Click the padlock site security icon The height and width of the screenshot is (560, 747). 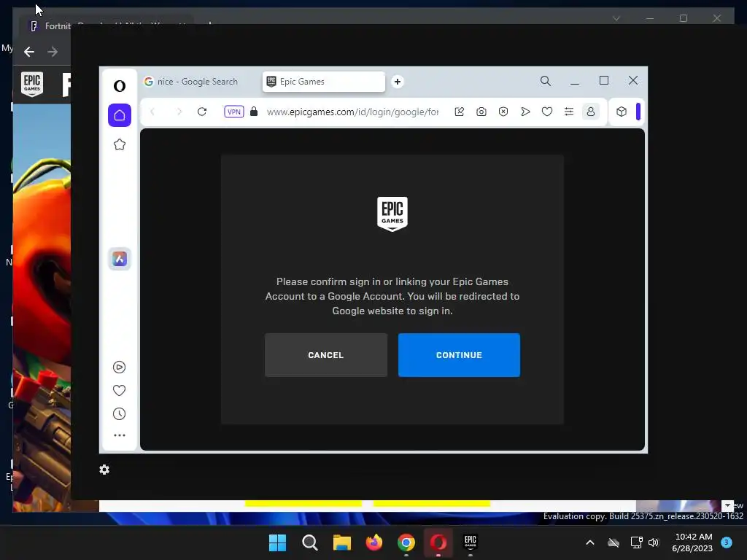tap(254, 112)
